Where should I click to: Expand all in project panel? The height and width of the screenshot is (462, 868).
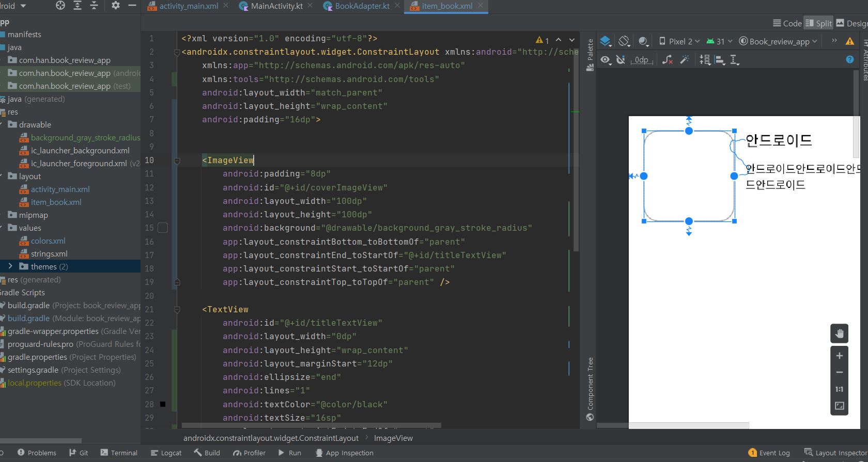pyautogui.click(x=78, y=6)
